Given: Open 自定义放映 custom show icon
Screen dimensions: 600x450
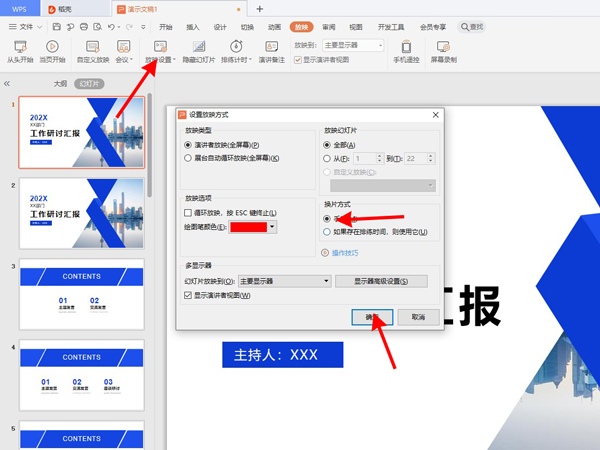Looking at the screenshot, I should pyautogui.click(x=93, y=47).
